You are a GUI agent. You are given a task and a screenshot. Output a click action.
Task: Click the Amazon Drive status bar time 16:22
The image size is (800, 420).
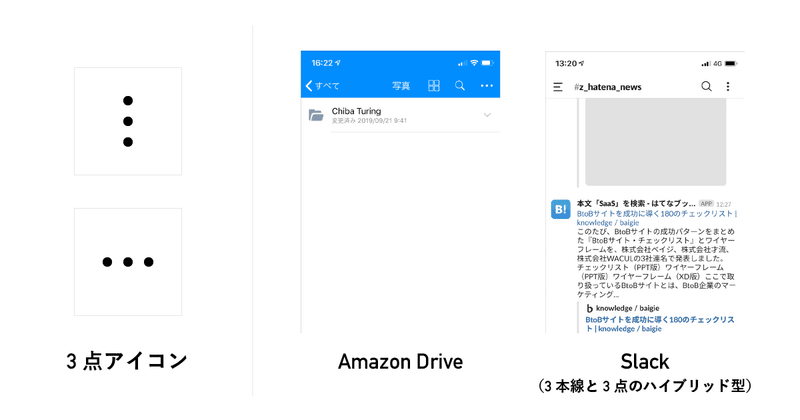322,63
